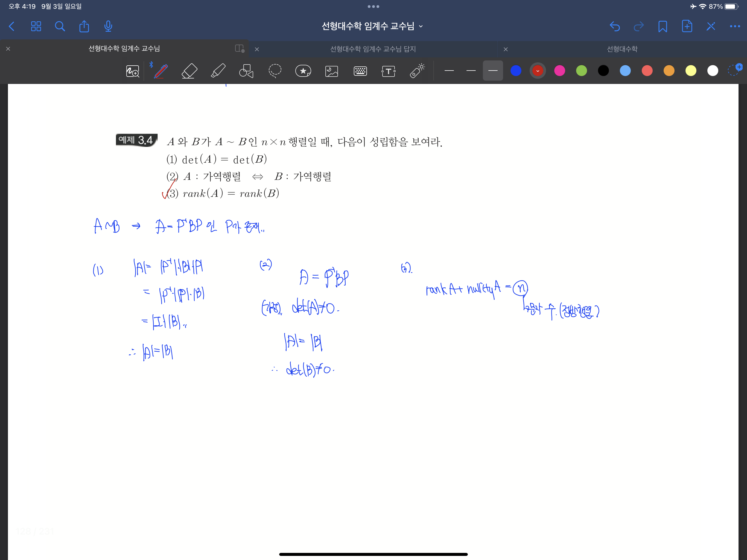Pick the green color swatch
Image resolution: width=747 pixels, height=560 pixels.
[582, 71]
